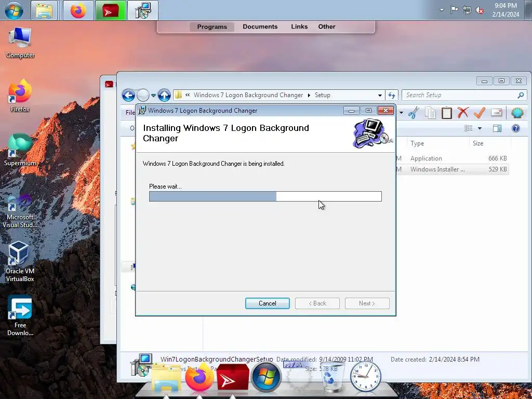
Task: Open the Computer desktop icon
Action: (x=20, y=44)
